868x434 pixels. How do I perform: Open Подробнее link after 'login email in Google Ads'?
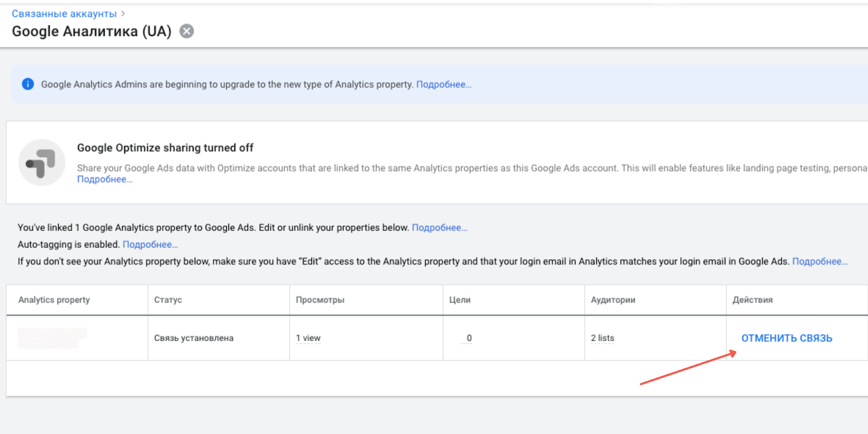tap(820, 261)
